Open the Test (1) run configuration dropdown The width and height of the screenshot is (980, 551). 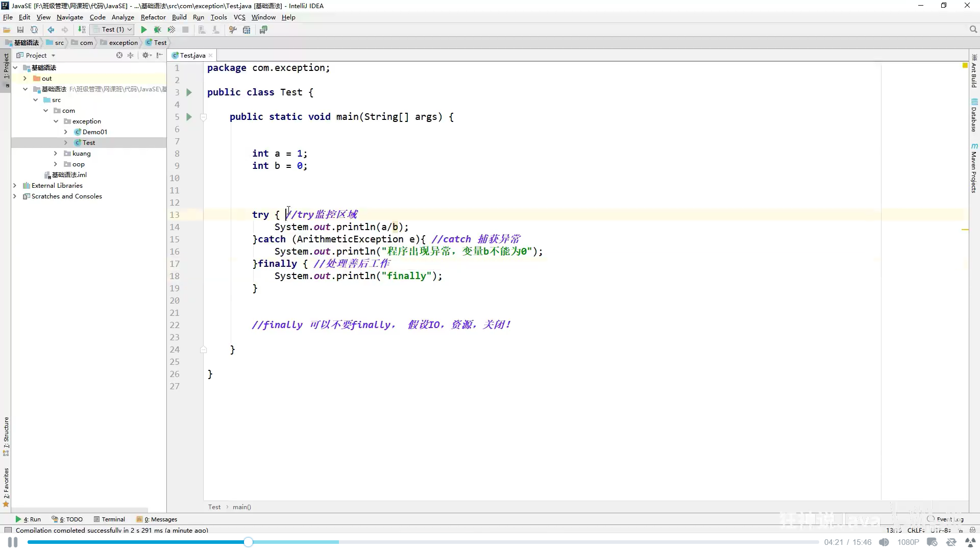113,30
